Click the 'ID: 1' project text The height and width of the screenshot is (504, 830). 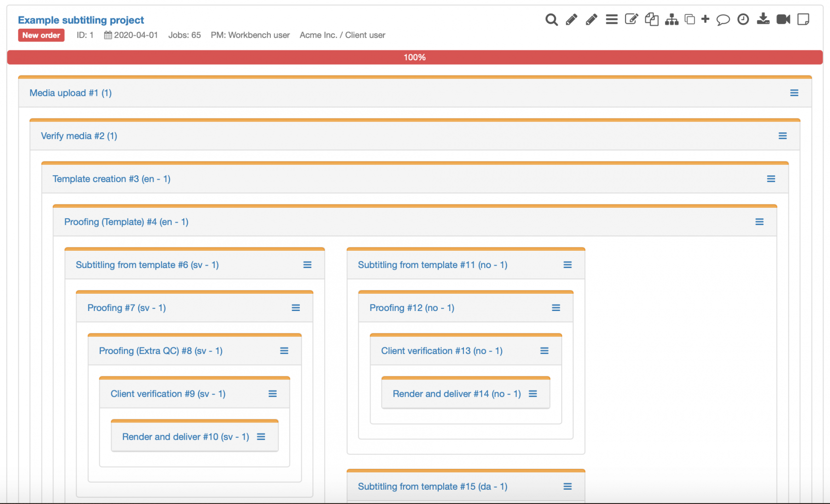[x=85, y=35]
